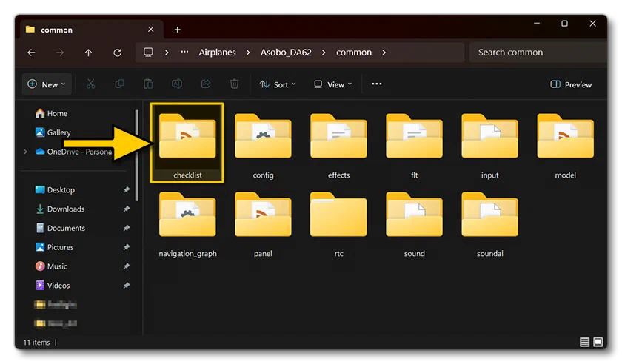Select the flt folder
The image size is (622, 364).
click(x=414, y=146)
